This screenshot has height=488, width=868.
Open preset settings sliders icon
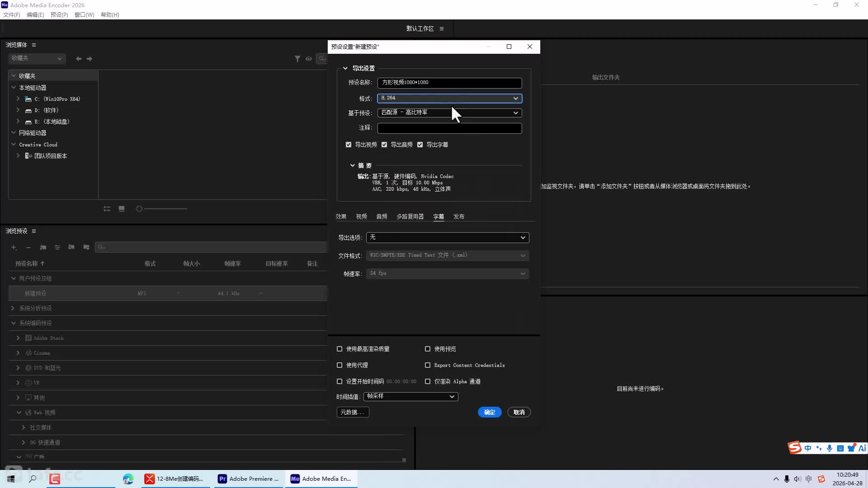click(57, 247)
